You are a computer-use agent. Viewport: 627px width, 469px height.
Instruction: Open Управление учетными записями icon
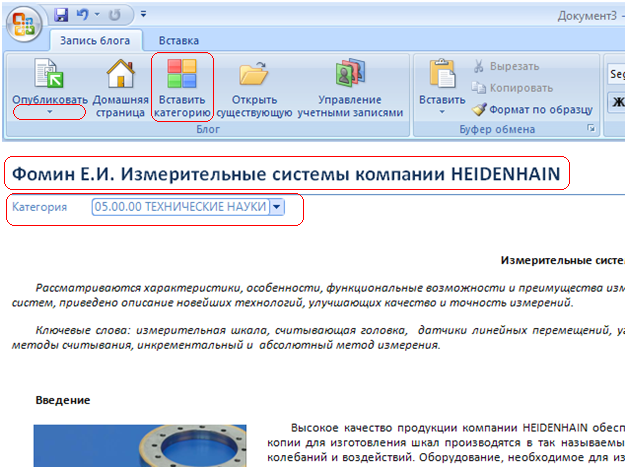click(350, 73)
